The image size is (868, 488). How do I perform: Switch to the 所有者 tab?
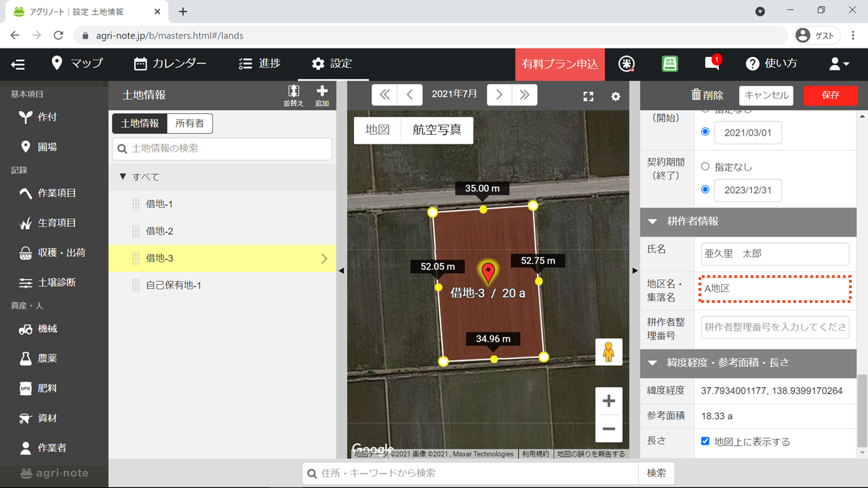pos(190,123)
